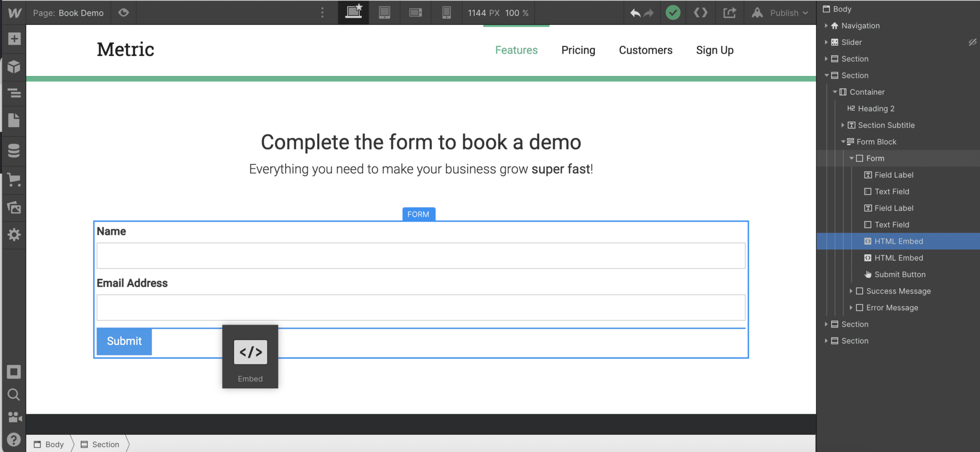Open the three-dot options menu on toolbar
This screenshot has height=452, width=980.
[323, 13]
